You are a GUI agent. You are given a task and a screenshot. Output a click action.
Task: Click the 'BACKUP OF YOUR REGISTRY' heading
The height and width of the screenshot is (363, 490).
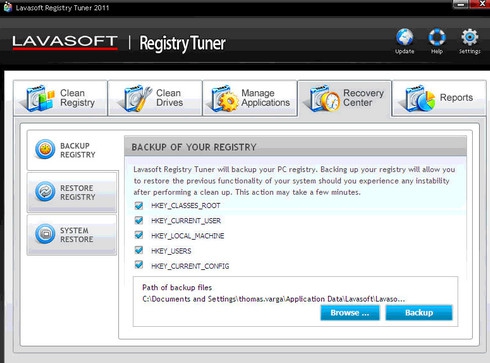[194, 147]
